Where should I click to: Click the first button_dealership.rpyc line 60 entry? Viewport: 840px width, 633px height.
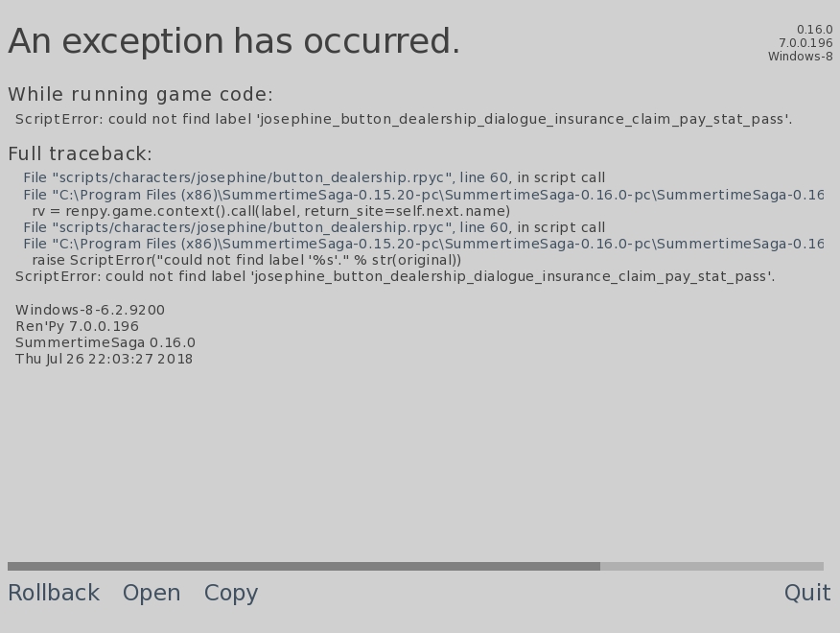[x=314, y=177]
